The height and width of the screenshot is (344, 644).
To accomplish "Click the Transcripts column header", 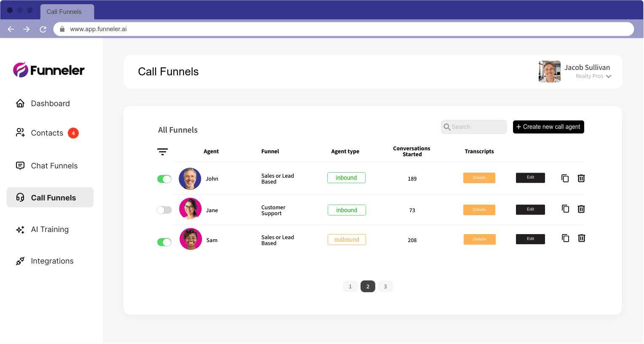I will click(x=479, y=152).
